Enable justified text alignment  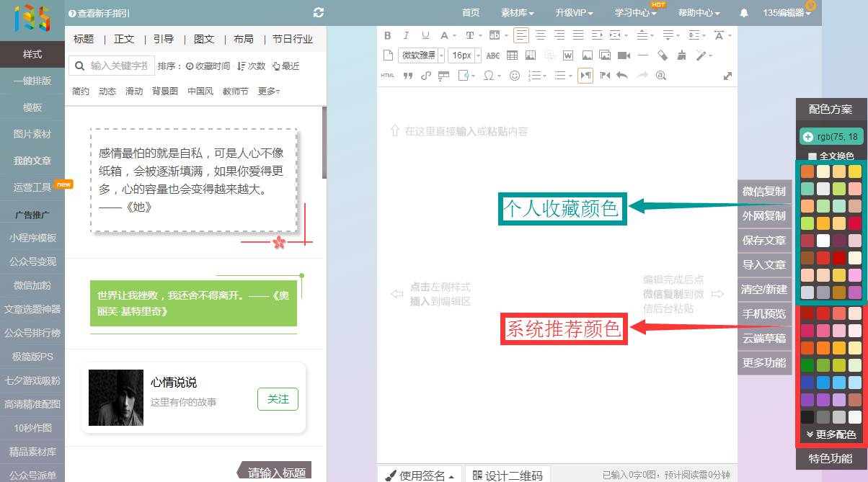coord(578,35)
